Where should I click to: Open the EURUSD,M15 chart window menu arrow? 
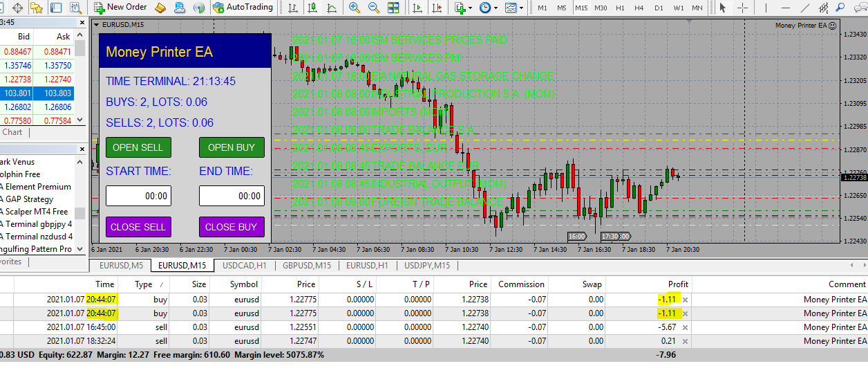pos(96,24)
